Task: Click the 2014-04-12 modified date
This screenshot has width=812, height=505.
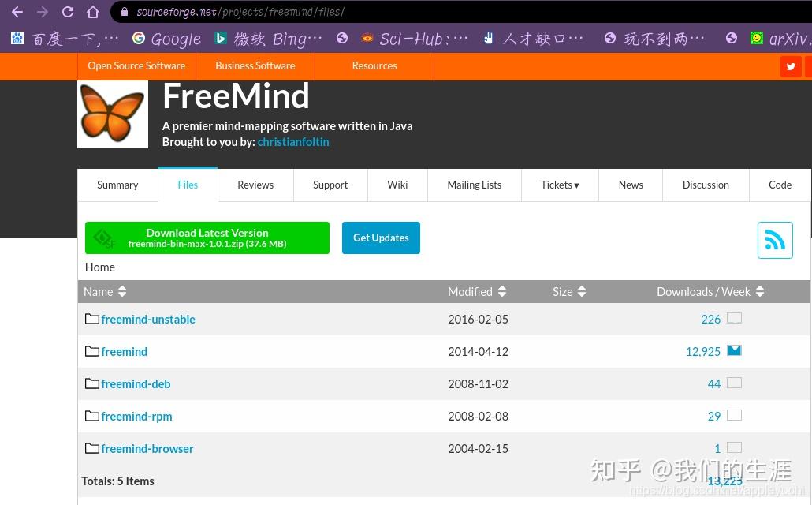Action: (x=478, y=352)
